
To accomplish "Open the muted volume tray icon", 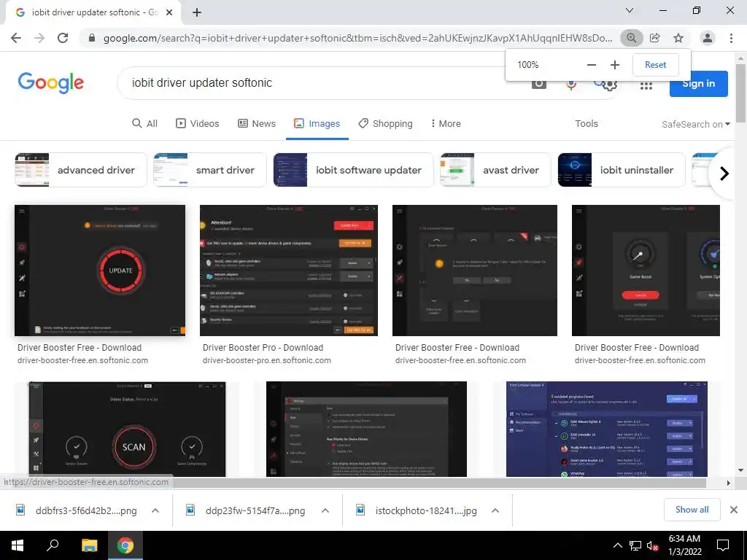I will point(652,545).
